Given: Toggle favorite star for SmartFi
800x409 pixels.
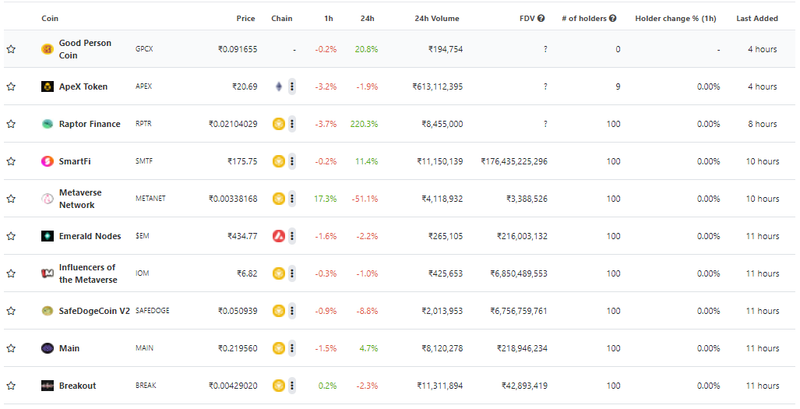Looking at the screenshot, I should (x=11, y=161).
